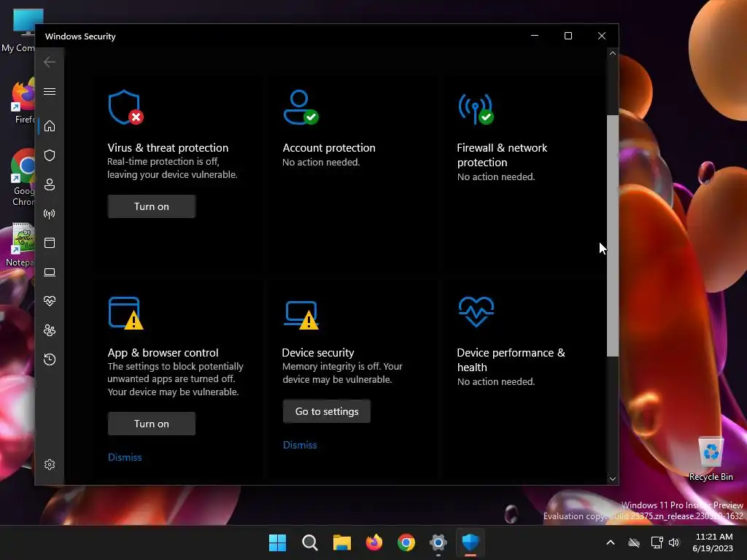The image size is (747, 560).
Task: Open App & browser control sidebar icon
Action: [50, 243]
